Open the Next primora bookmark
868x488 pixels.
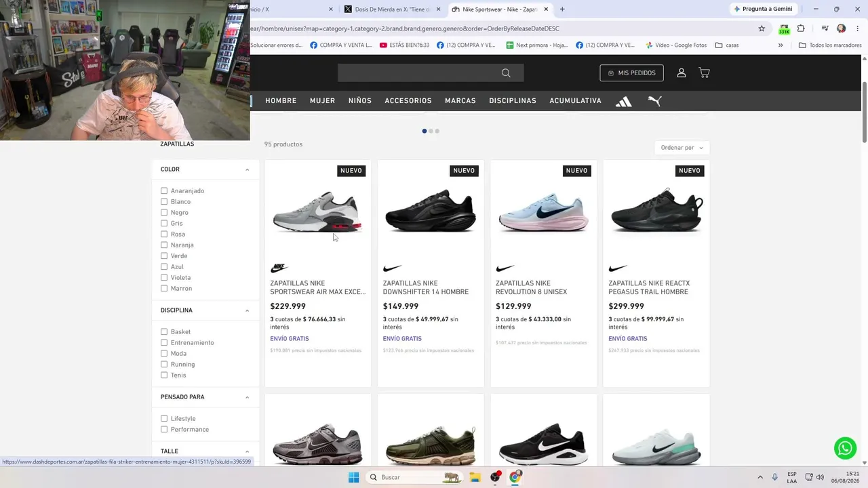(536, 45)
